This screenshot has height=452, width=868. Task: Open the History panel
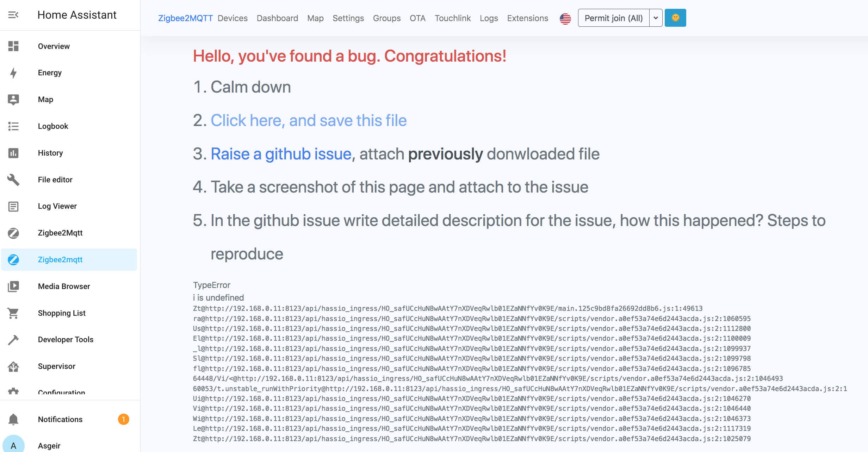[50, 153]
